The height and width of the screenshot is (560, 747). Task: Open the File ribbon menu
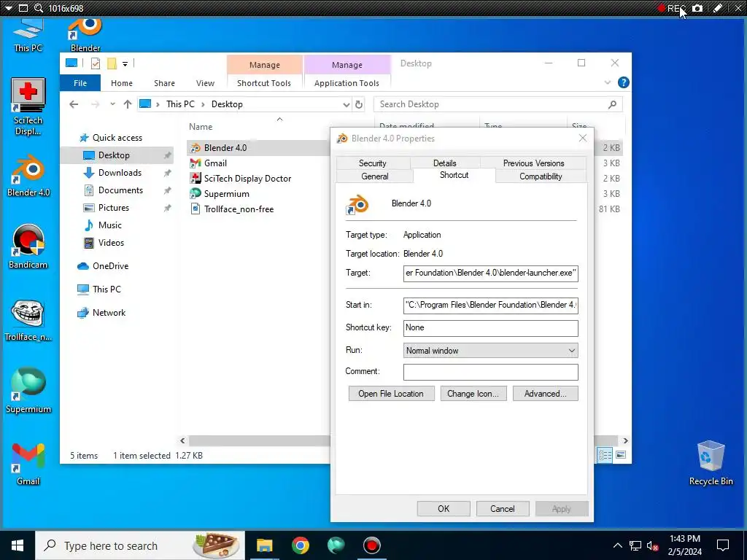(x=80, y=83)
